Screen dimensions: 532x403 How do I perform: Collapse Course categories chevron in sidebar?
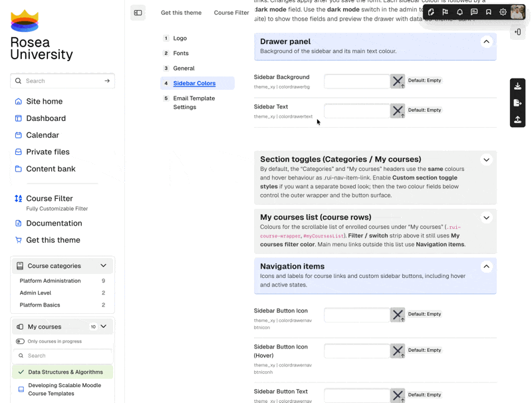[x=104, y=265]
